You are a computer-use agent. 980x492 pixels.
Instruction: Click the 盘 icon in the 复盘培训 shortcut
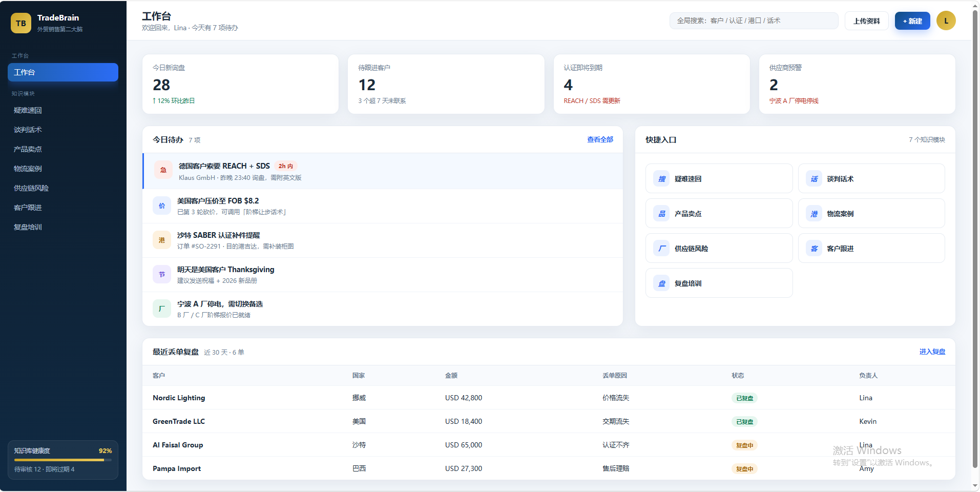pyautogui.click(x=661, y=283)
